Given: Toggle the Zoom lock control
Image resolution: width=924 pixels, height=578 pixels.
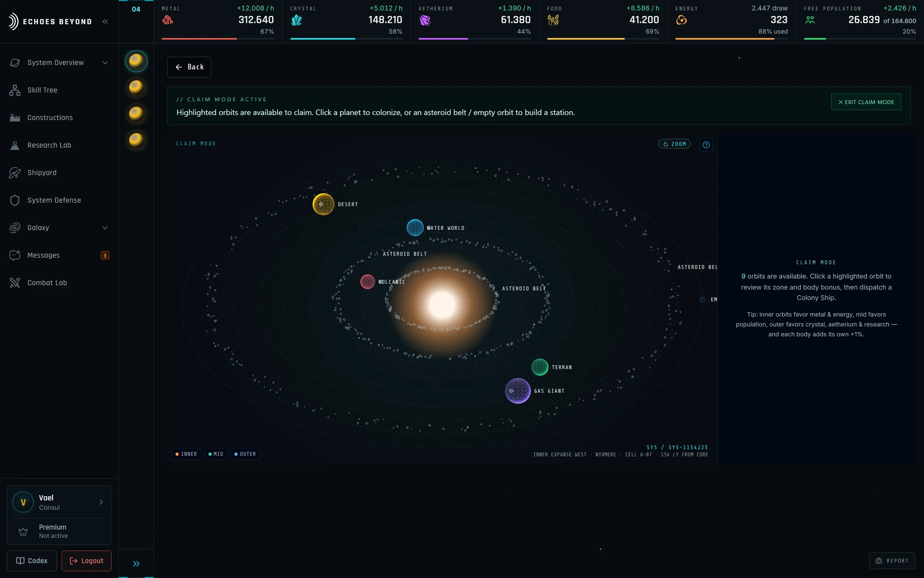Looking at the screenshot, I should [x=675, y=144].
